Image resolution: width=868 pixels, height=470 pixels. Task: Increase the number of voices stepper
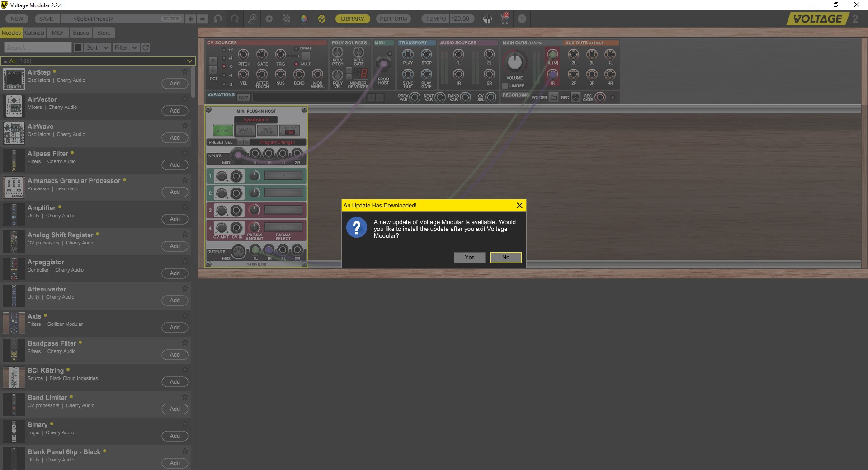pos(349,70)
